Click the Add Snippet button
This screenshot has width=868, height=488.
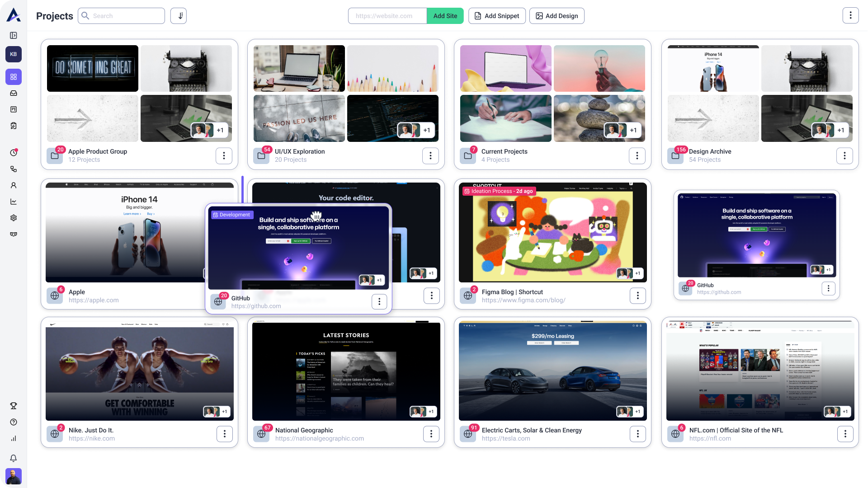click(497, 16)
